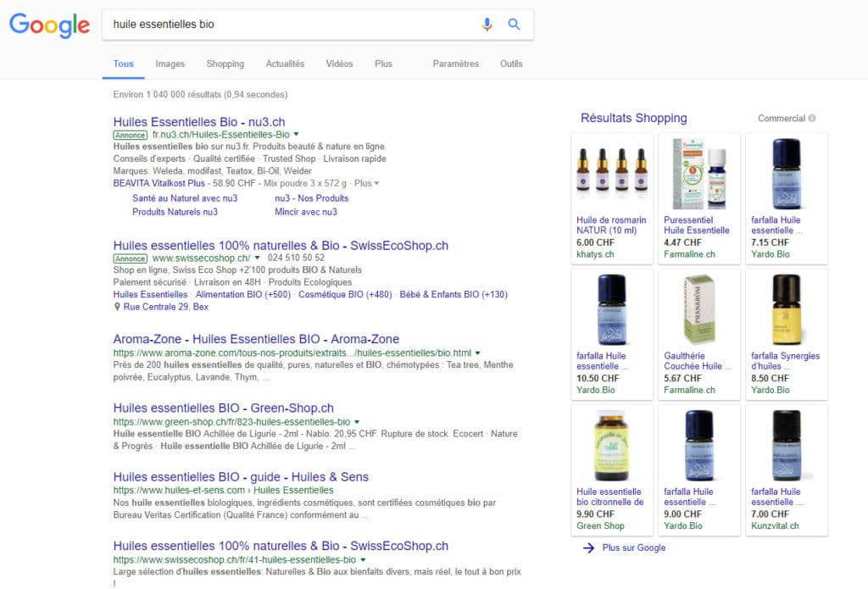Click the Huile essentielle bio citronnelle image
This screenshot has height=589, width=868.
point(612,445)
